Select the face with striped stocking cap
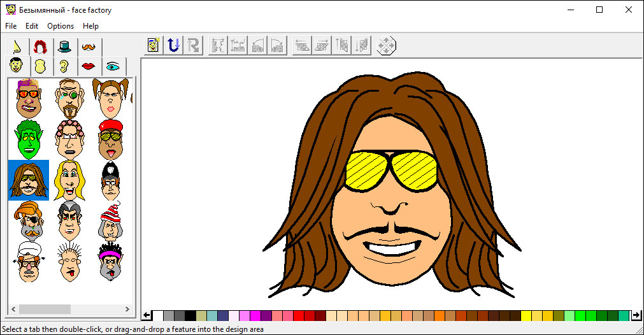This screenshot has width=644, height=335. [x=110, y=221]
